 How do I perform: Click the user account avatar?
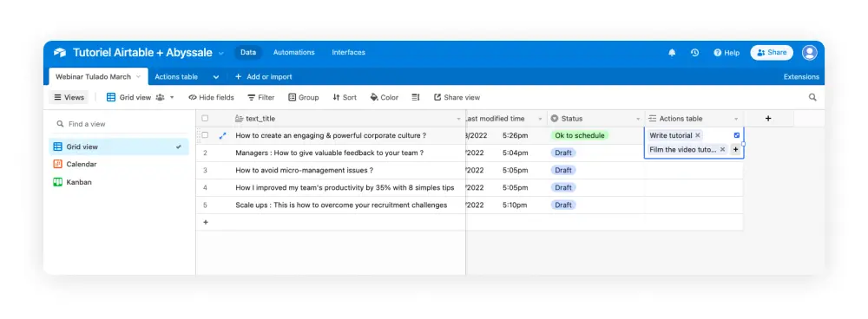(809, 53)
